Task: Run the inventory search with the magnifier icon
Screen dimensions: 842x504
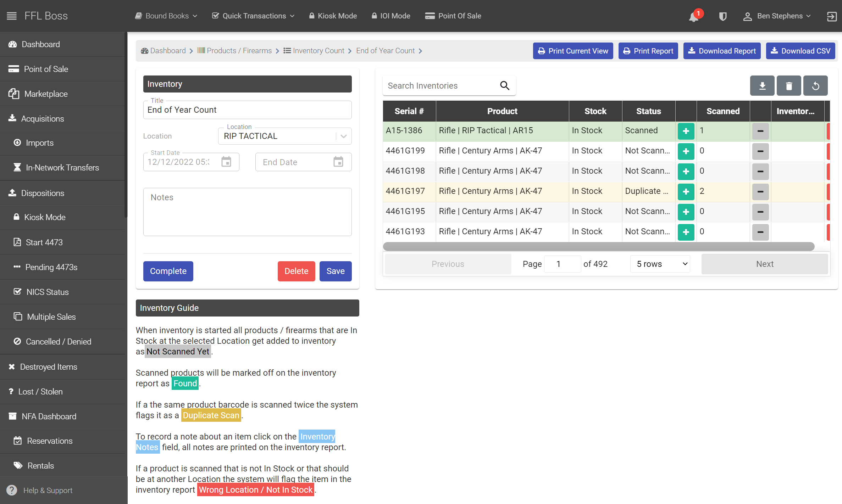Action: 504,85
